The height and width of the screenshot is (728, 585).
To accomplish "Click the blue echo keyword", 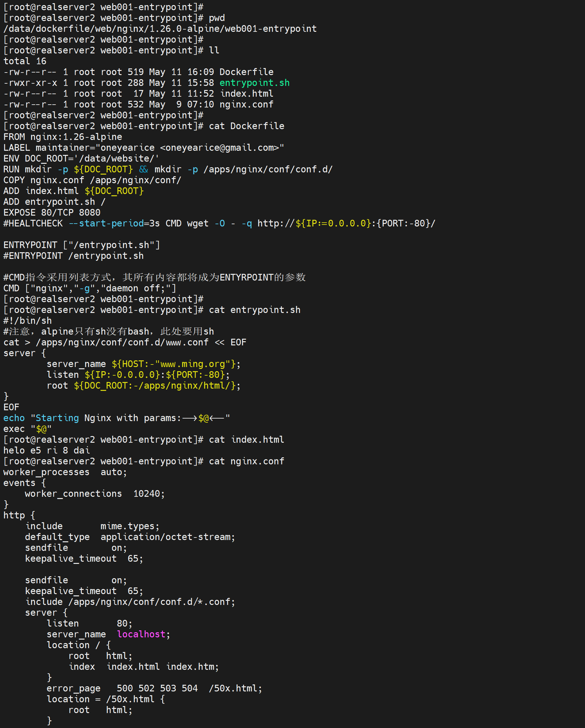I will click(x=14, y=418).
